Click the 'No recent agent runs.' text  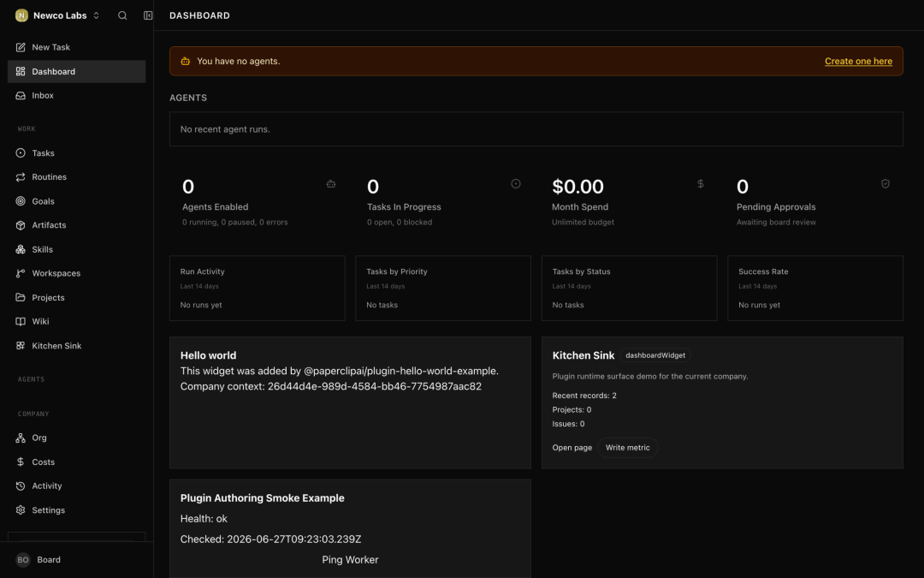pos(225,129)
